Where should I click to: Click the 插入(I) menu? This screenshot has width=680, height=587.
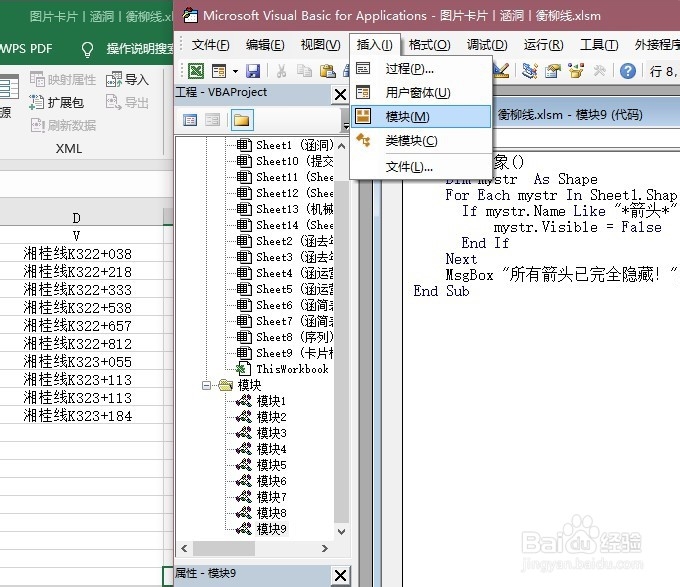(x=374, y=45)
